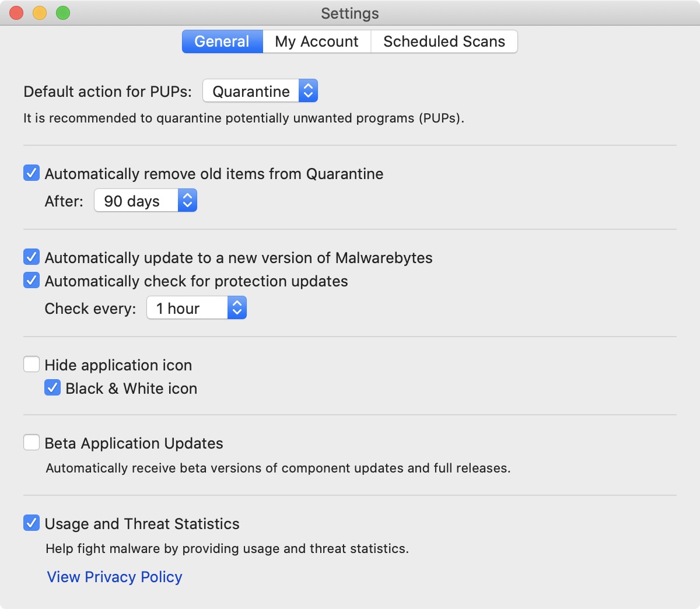Enable Hide application icon checkbox
The width and height of the screenshot is (700, 609).
pos(32,365)
